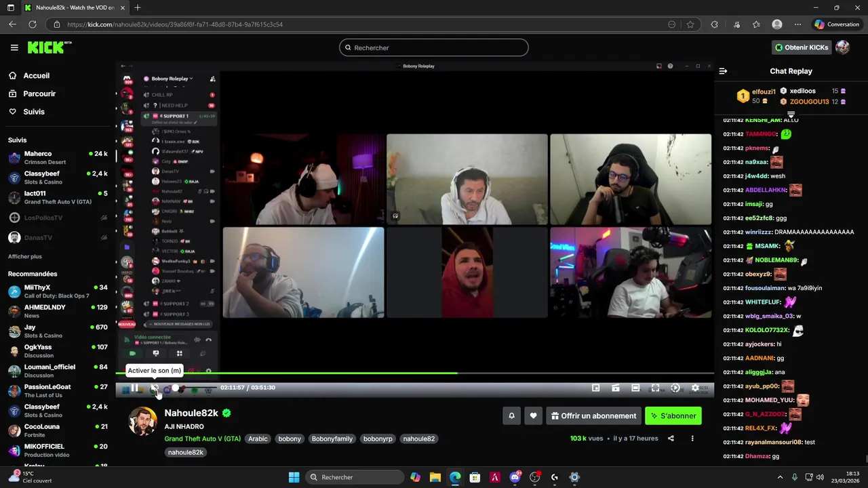Click the address bar URL
Screen dimensions: 868x488
[x=175, y=24]
